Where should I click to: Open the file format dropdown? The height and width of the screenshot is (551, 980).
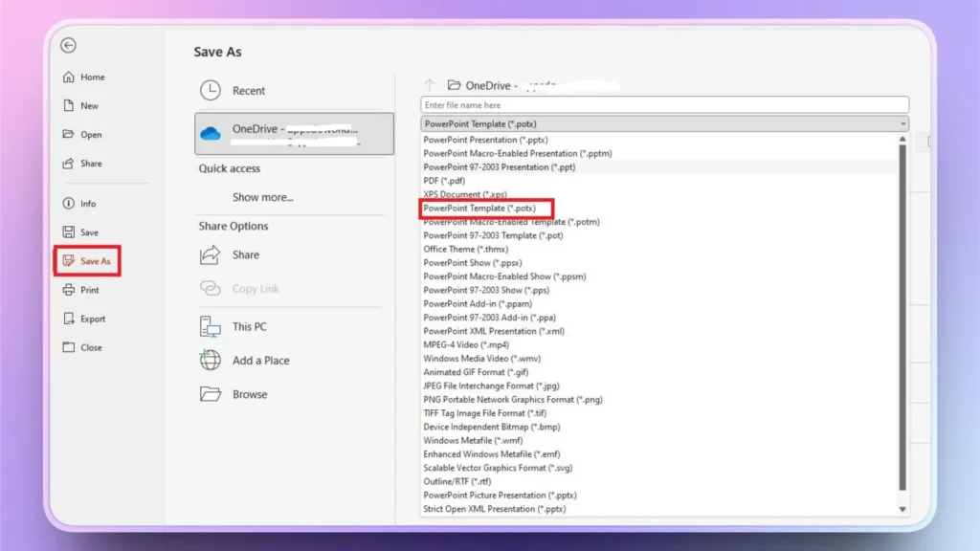901,123
